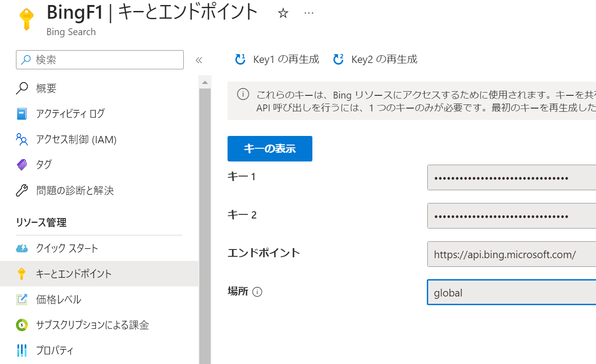Open the info tooltip next to 場所

(258, 291)
